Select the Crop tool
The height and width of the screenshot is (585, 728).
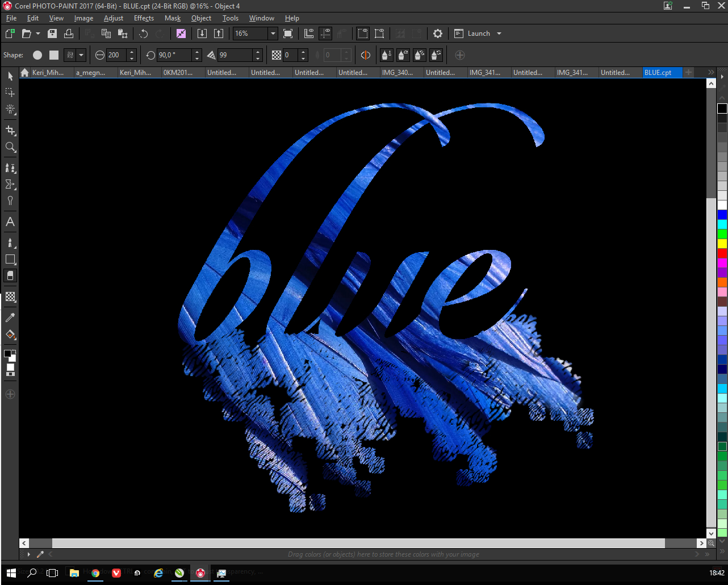point(10,130)
